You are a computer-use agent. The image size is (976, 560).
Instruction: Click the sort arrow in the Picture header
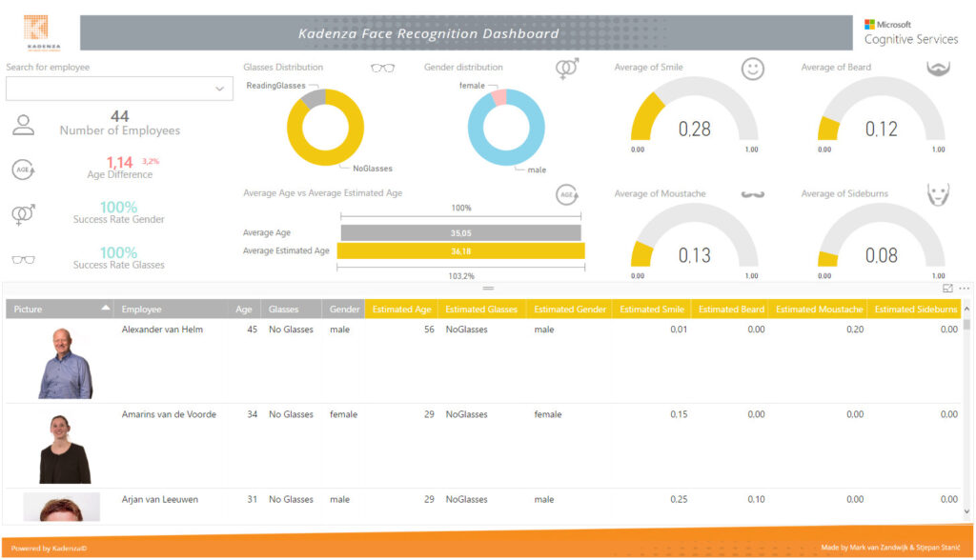[x=105, y=308]
